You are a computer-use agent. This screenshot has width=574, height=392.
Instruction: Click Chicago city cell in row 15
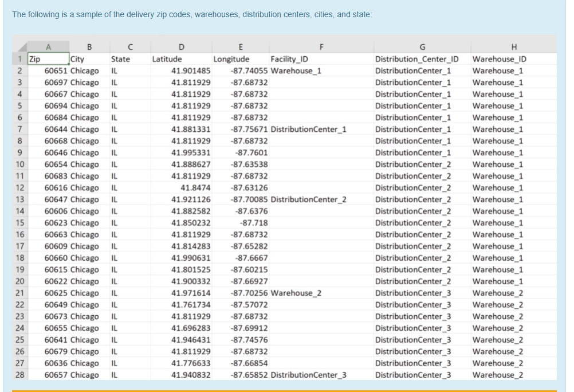tap(89, 223)
